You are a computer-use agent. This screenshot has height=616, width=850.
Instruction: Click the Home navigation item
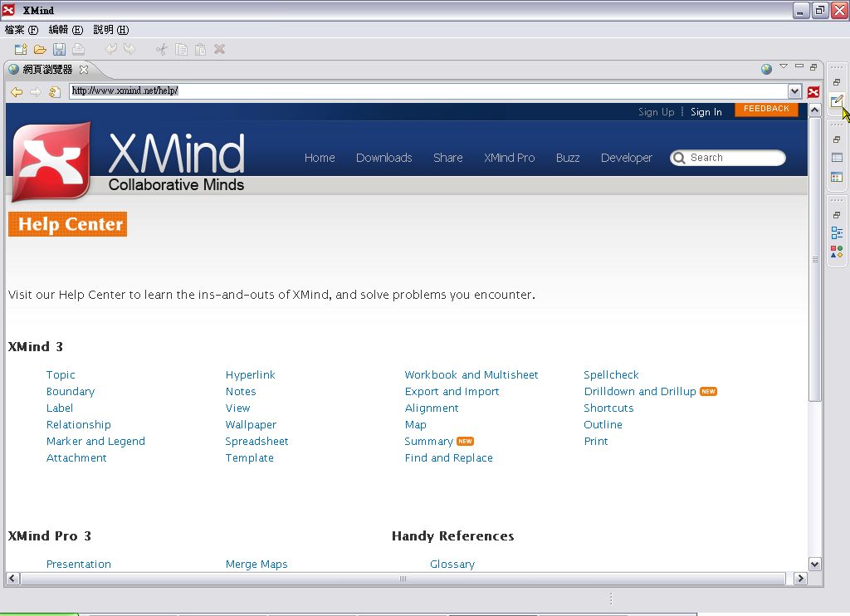point(320,158)
